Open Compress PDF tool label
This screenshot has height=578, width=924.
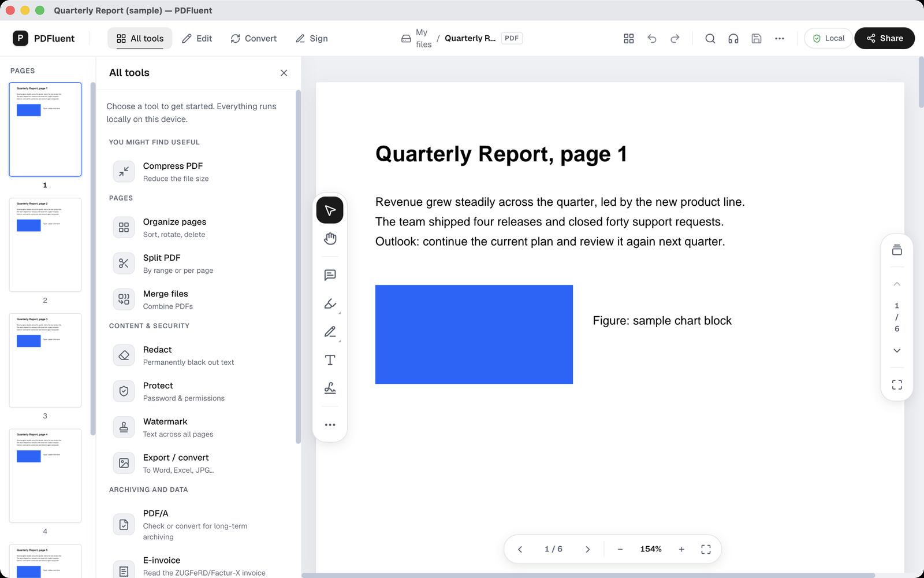pos(173,166)
